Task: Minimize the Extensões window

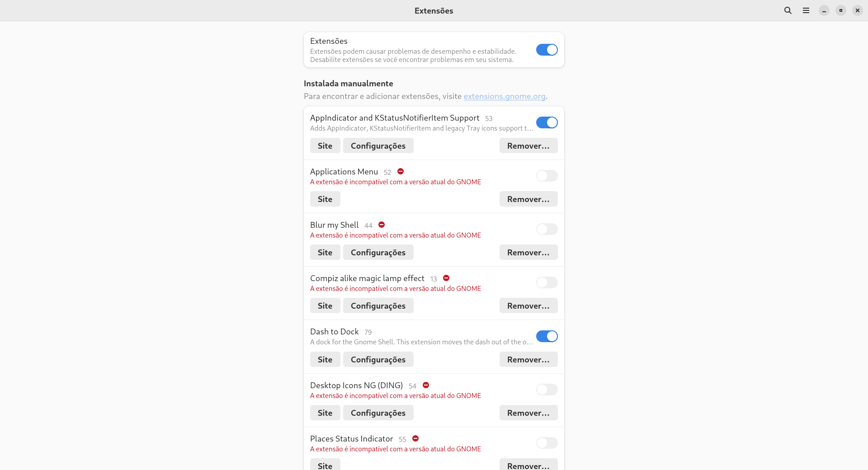Action: coord(824,10)
